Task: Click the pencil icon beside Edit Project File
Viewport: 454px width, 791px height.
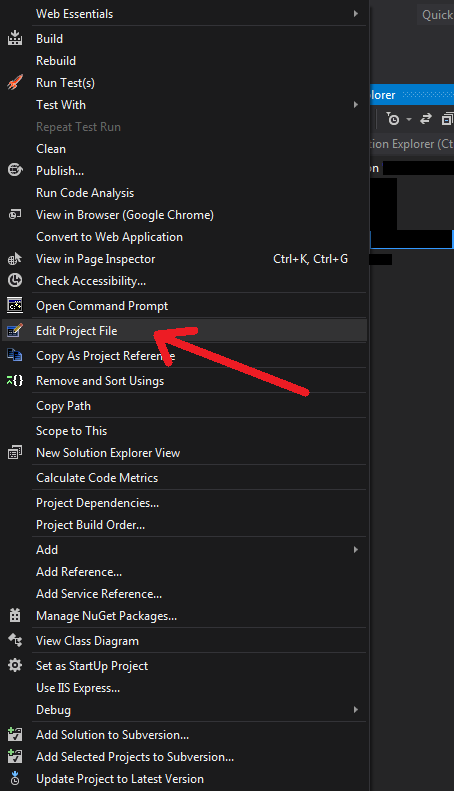Action: click(x=15, y=330)
